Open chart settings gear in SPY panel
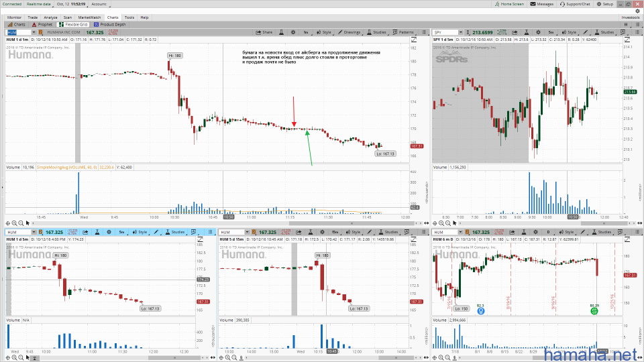 pos(536,32)
